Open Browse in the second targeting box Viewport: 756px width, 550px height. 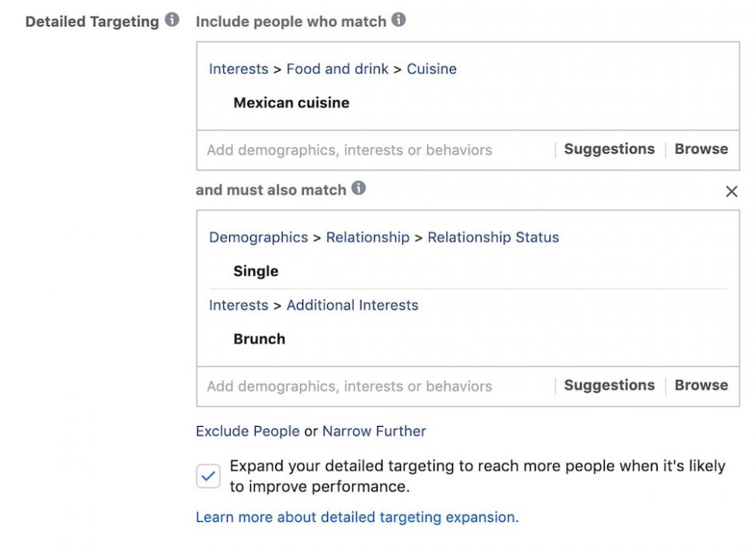tap(701, 385)
